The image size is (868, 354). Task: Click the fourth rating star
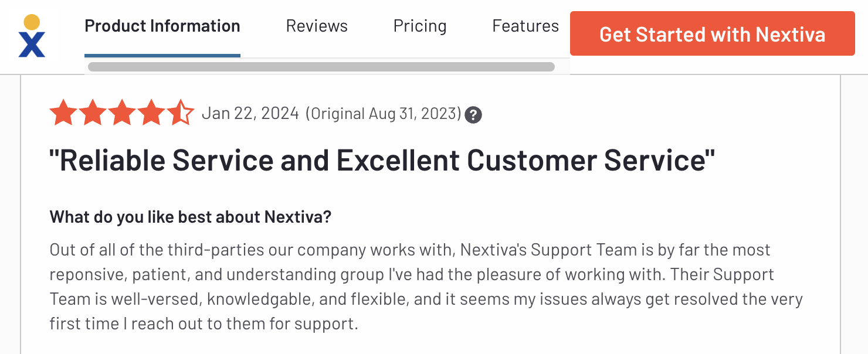[x=151, y=113]
